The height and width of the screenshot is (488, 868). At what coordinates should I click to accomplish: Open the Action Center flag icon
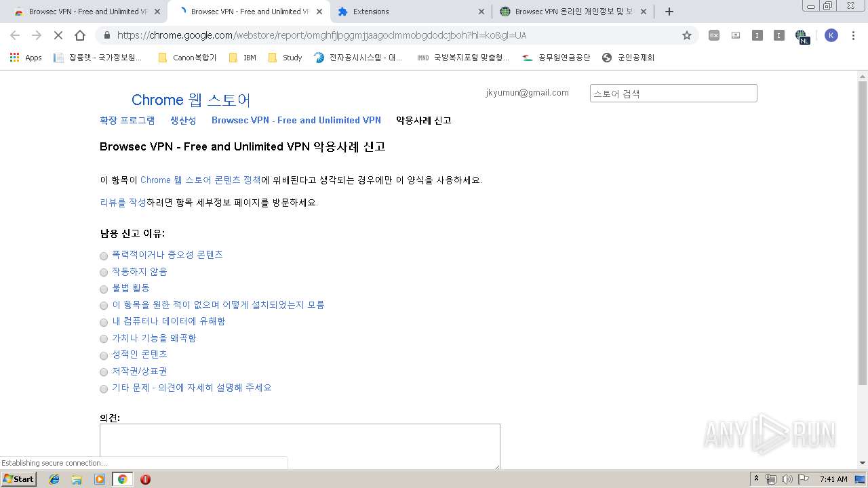click(x=802, y=479)
